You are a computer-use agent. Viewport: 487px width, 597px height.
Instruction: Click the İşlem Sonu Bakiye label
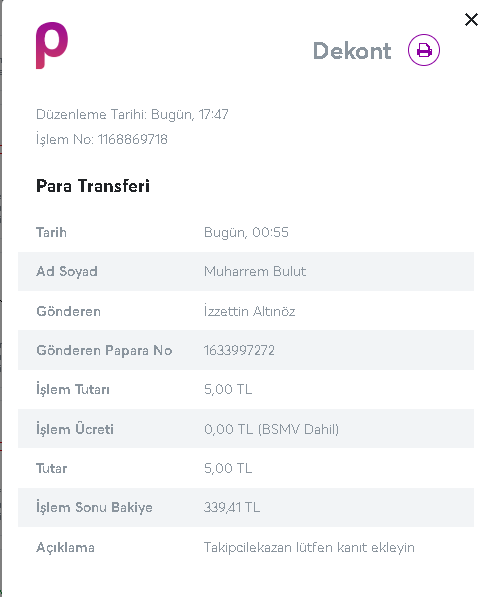[x=94, y=508]
